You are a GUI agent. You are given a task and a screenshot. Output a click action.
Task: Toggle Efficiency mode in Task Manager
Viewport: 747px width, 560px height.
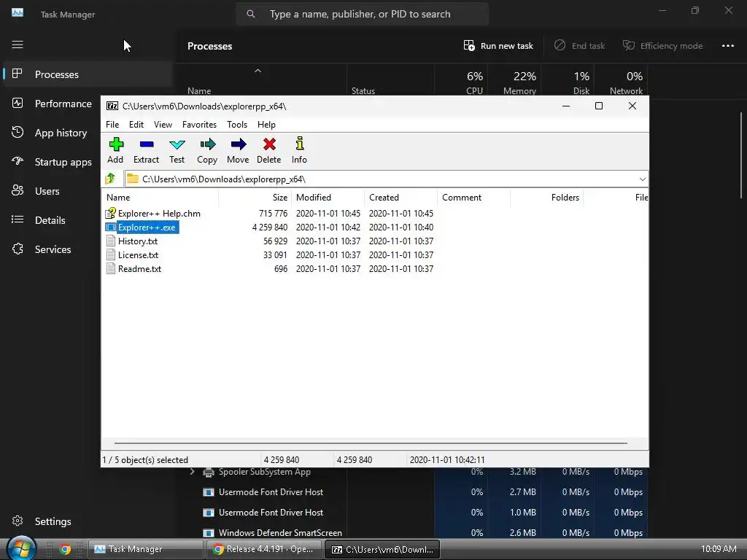click(x=662, y=46)
